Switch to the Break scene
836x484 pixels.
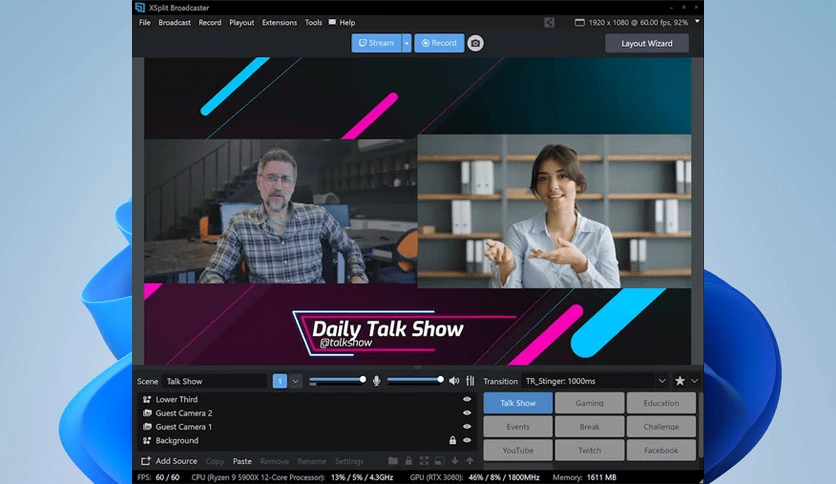(x=589, y=426)
